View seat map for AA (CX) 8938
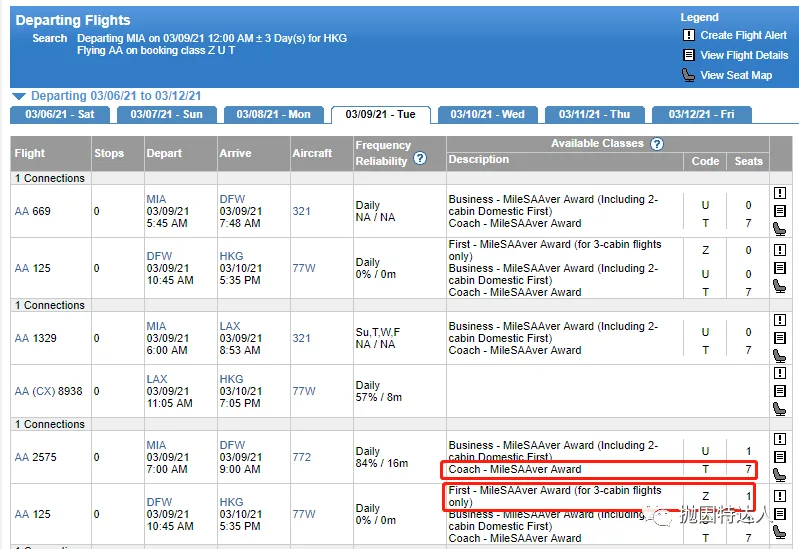Screen dimensions: 799x549 click(780, 409)
